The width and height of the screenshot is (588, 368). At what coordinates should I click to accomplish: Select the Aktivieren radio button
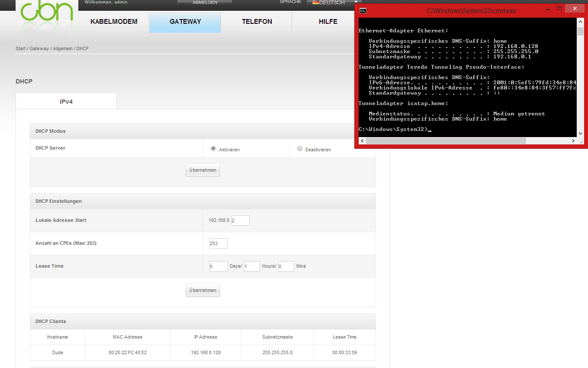pos(213,149)
